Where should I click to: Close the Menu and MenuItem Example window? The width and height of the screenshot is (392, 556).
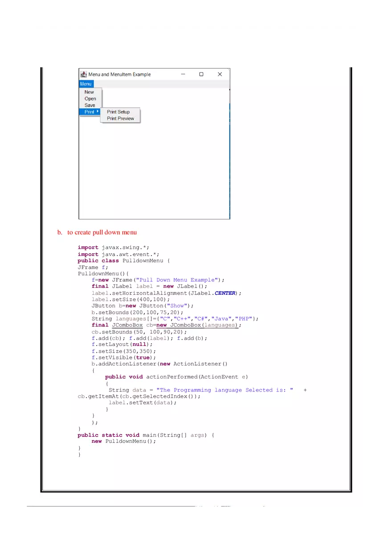click(x=220, y=74)
